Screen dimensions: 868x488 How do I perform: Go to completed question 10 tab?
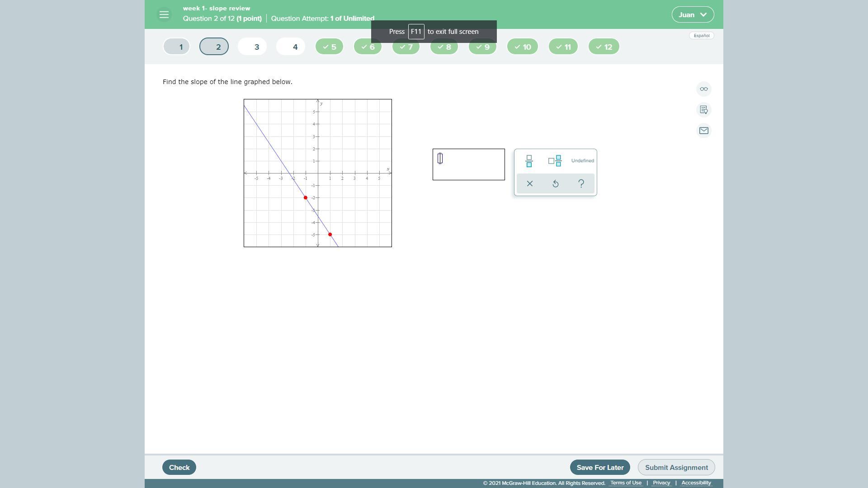coord(523,47)
